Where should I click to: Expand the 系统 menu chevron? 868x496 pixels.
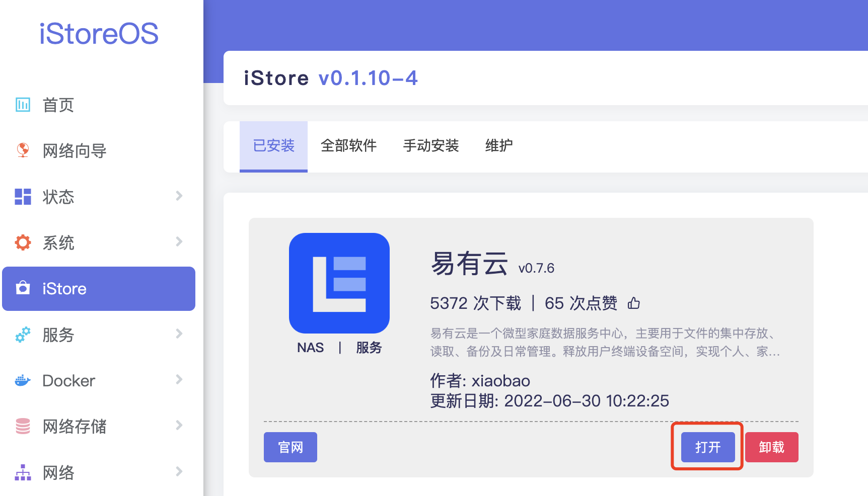click(179, 241)
